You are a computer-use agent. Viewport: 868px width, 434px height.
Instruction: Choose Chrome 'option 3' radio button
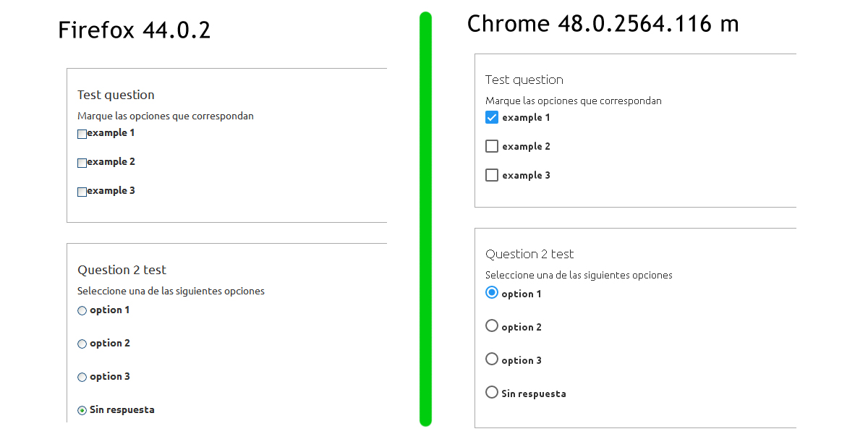[x=492, y=359]
